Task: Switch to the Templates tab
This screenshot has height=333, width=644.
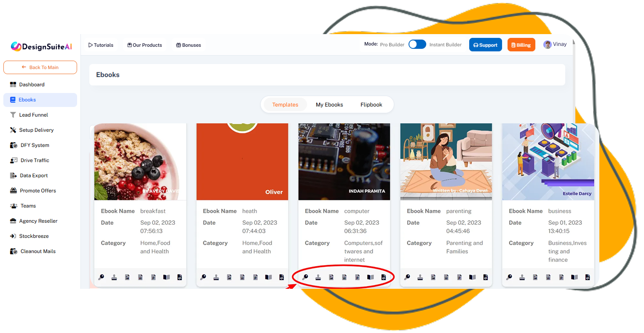Action: pos(285,105)
